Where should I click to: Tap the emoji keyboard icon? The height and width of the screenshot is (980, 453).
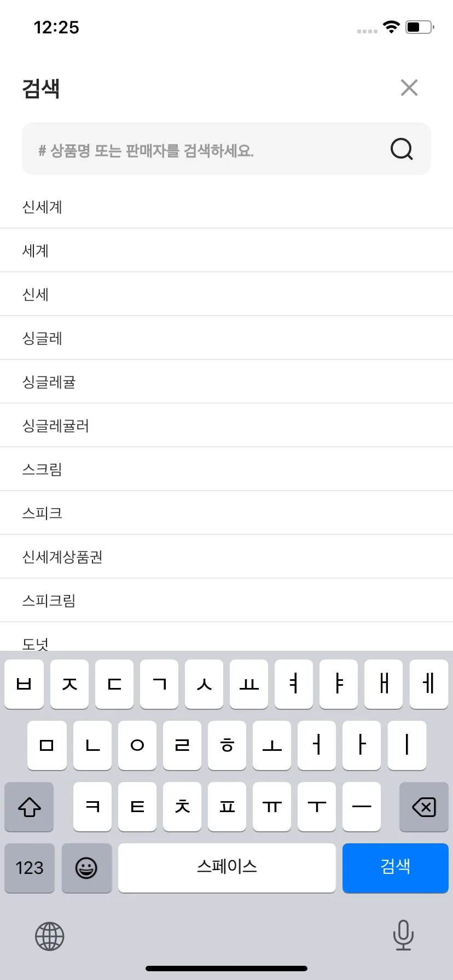(86, 868)
